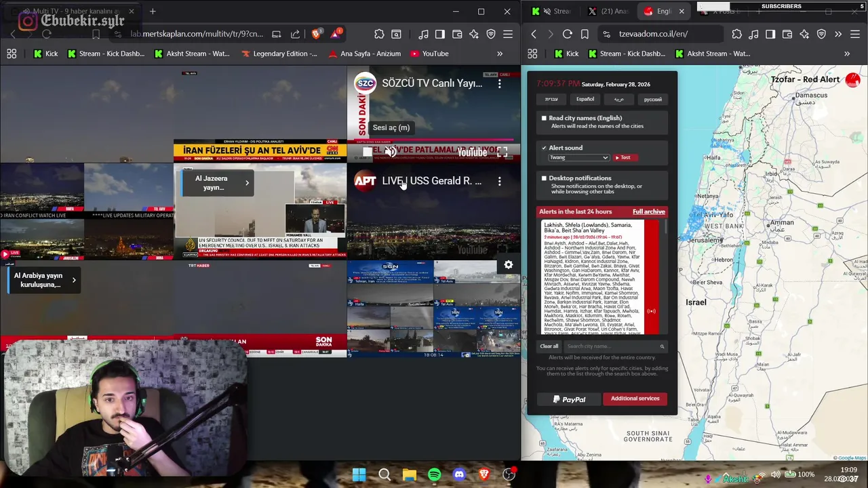Go back in right browser window
This screenshot has height=488, width=868.
(x=534, y=34)
